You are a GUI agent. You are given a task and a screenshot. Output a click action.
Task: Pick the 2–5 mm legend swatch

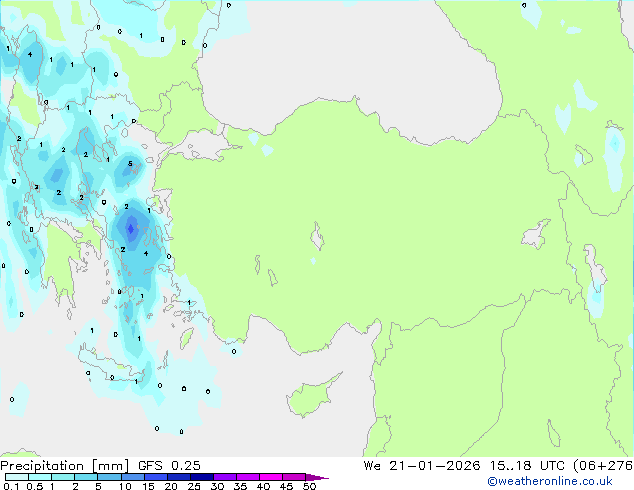pyautogui.click(x=86, y=477)
